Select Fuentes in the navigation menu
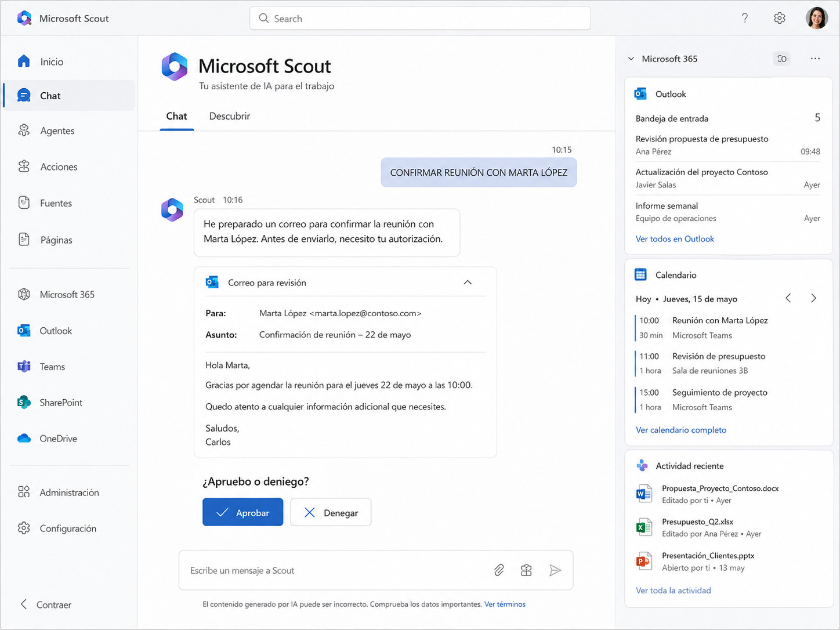 pos(70,203)
